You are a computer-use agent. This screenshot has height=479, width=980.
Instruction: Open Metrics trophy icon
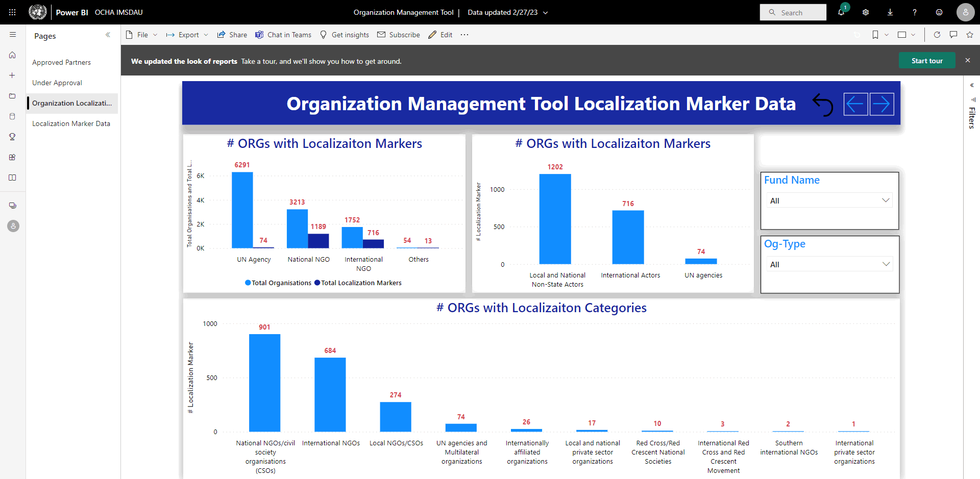[x=13, y=137]
